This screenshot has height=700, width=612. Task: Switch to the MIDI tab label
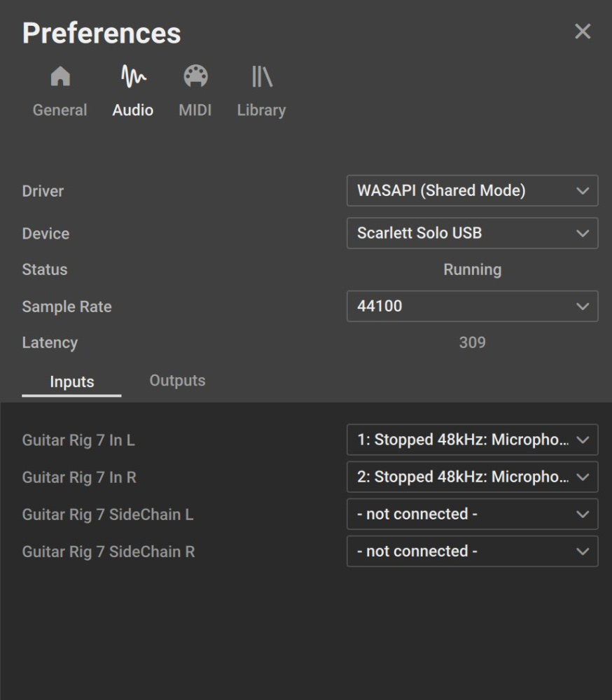point(195,111)
